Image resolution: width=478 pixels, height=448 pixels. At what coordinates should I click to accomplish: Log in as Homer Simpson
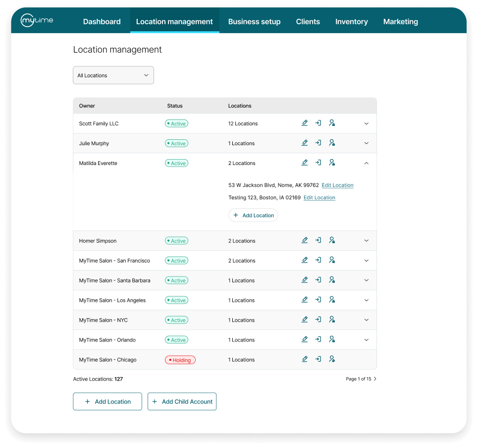click(319, 240)
